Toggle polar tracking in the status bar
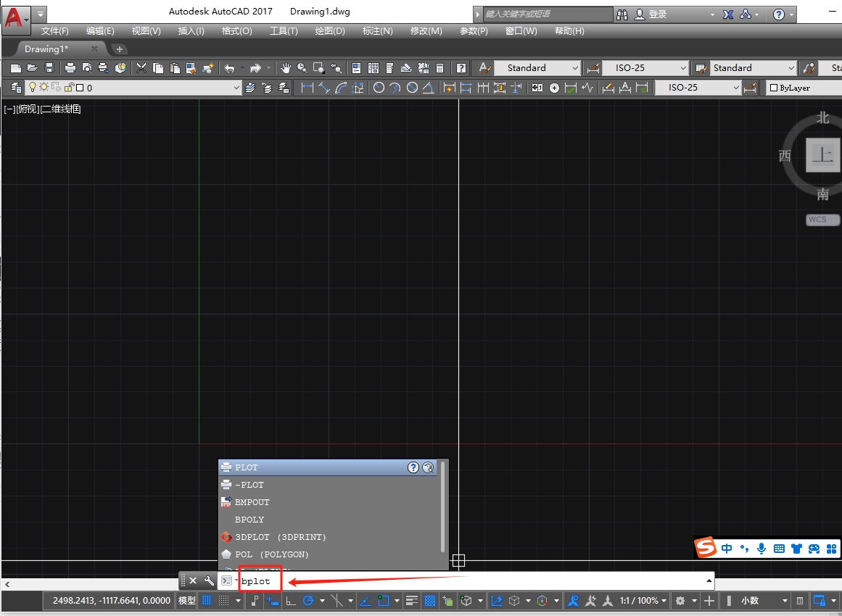The width and height of the screenshot is (842, 616). (x=308, y=601)
